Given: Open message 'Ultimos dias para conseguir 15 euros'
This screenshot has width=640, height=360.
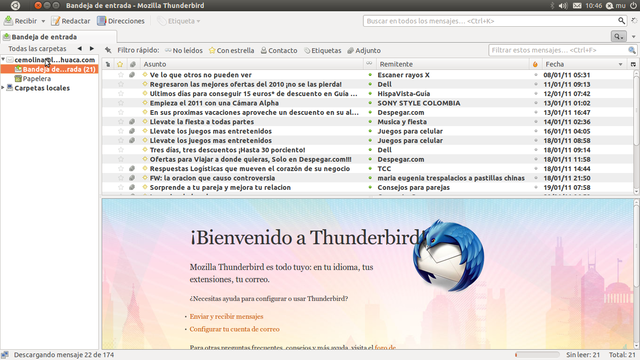Looking at the screenshot, I should (x=253, y=93).
